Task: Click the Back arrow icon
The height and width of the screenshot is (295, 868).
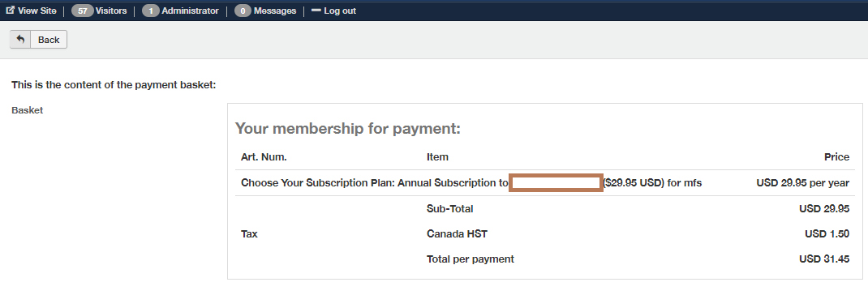Action: (20, 40)
